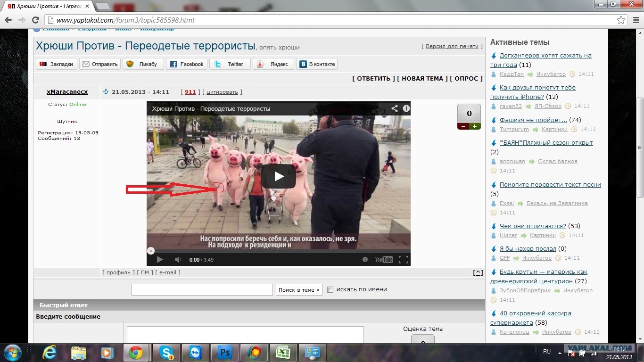Click the green plus rating button
The image size is (644, 362).
click(x=475, y=126)
